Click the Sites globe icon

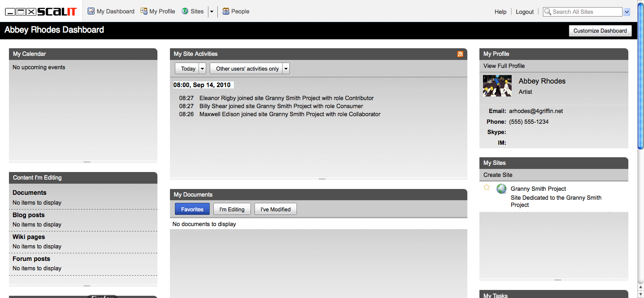185,11
